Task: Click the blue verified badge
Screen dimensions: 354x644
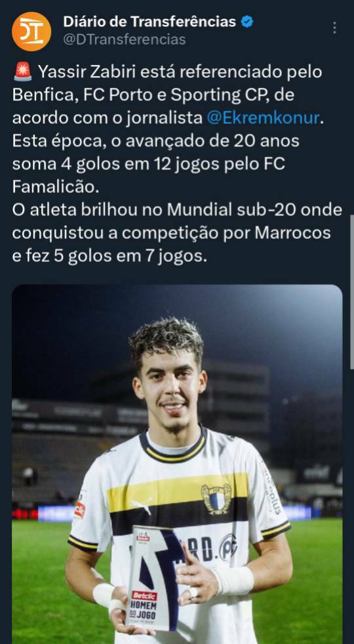Action: [x=247, y=22]
